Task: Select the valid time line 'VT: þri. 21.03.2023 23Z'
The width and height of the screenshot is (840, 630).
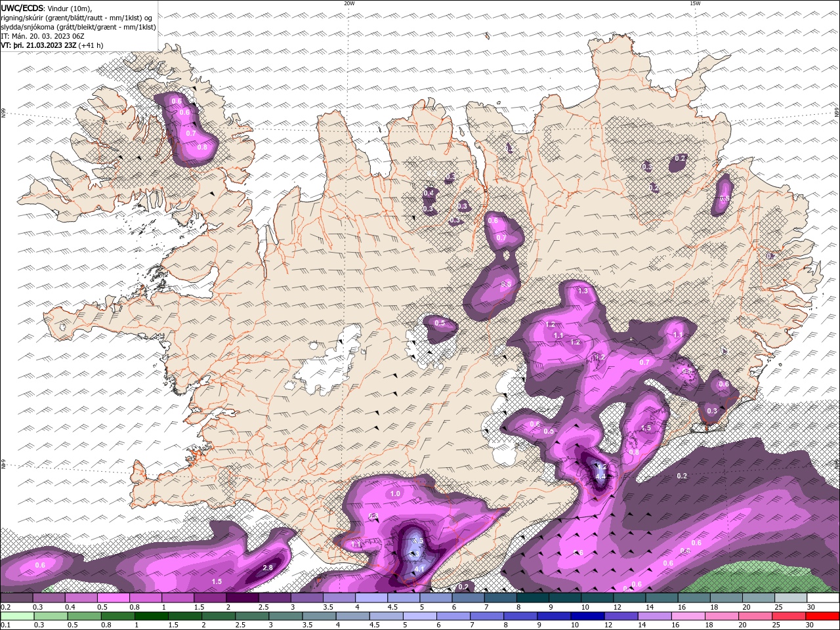Action: pyautogui.click(x=38, y=45)
